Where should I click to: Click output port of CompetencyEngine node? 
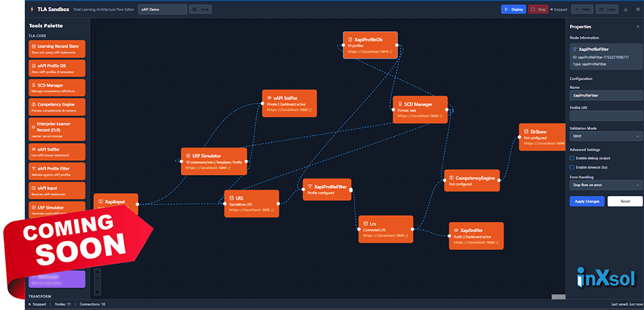click(x=500, y=180)
